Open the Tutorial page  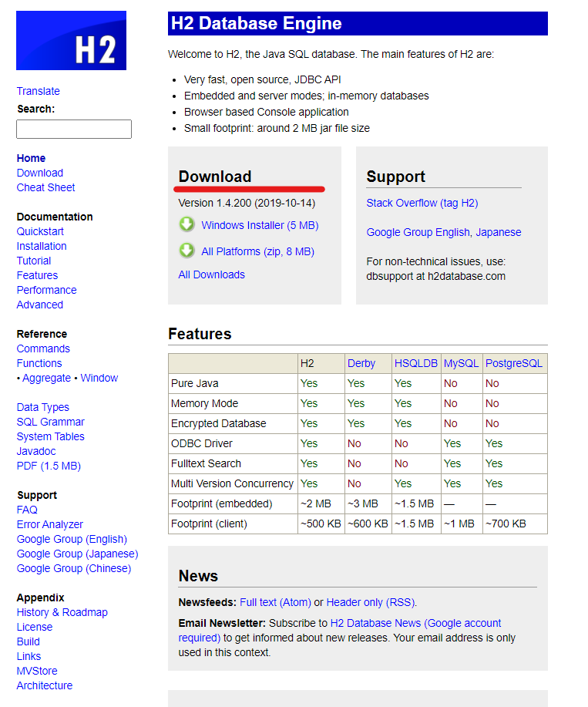(34, 261)
